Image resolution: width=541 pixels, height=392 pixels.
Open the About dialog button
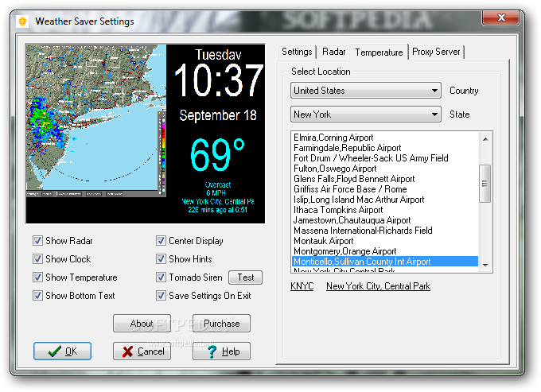(x=142, y=324)
